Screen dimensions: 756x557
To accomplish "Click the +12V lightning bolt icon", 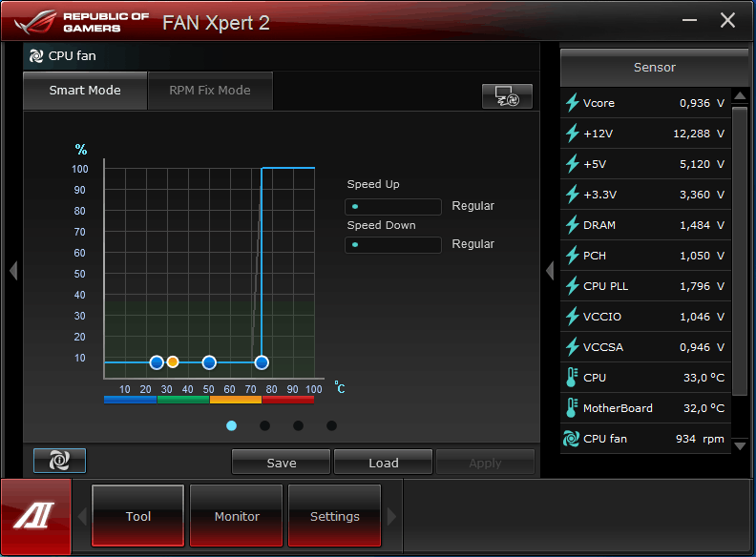I will click(x=573, y=134).
